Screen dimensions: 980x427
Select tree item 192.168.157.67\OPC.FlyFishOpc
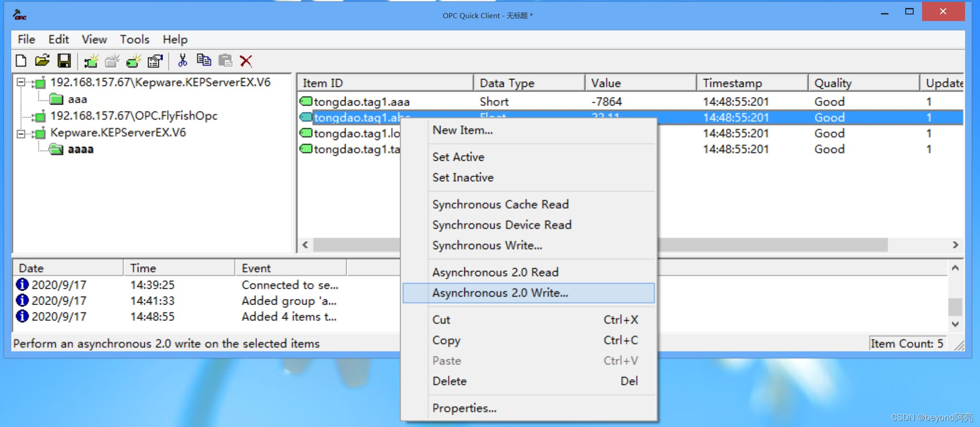[134, 116]
